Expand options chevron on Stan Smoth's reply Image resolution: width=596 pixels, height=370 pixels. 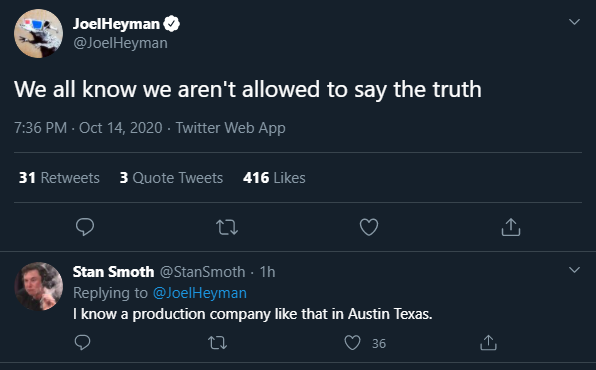click(574, 270)
